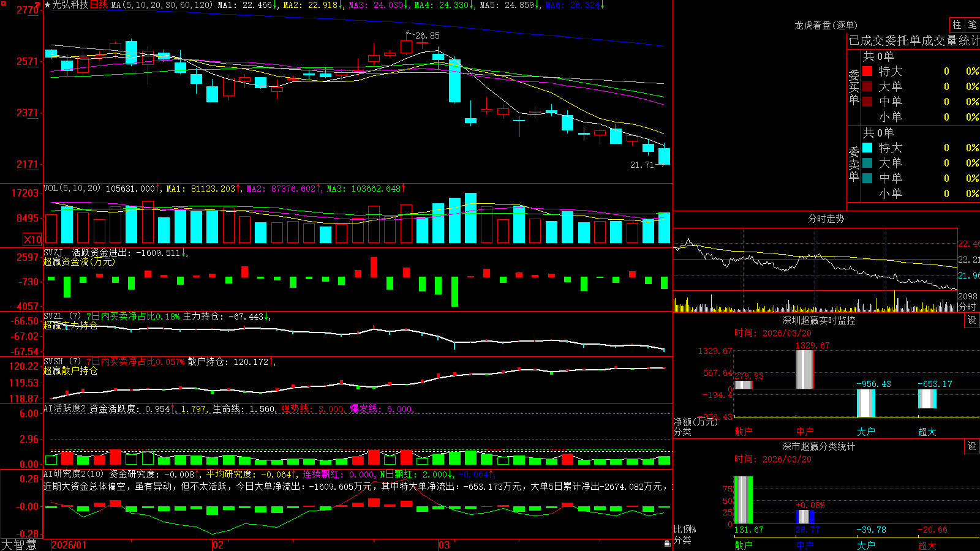The width and height of the screenshot is (980, 551).
Task: Click the 龙虎看盘(逐单) panel title
Action: (x=826, y=25)
